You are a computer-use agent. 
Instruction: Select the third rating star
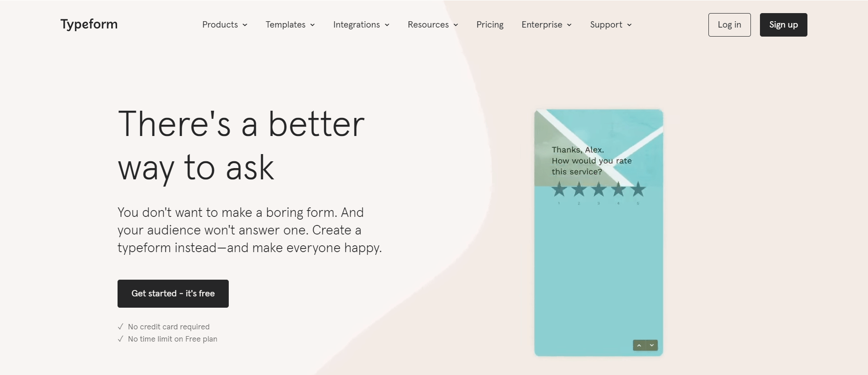(x=598, y=190)
